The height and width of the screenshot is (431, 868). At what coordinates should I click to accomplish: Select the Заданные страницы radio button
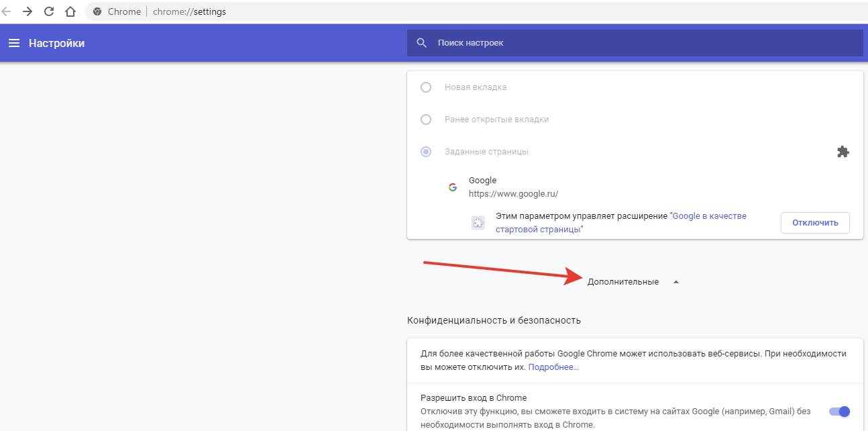[426, 152]
